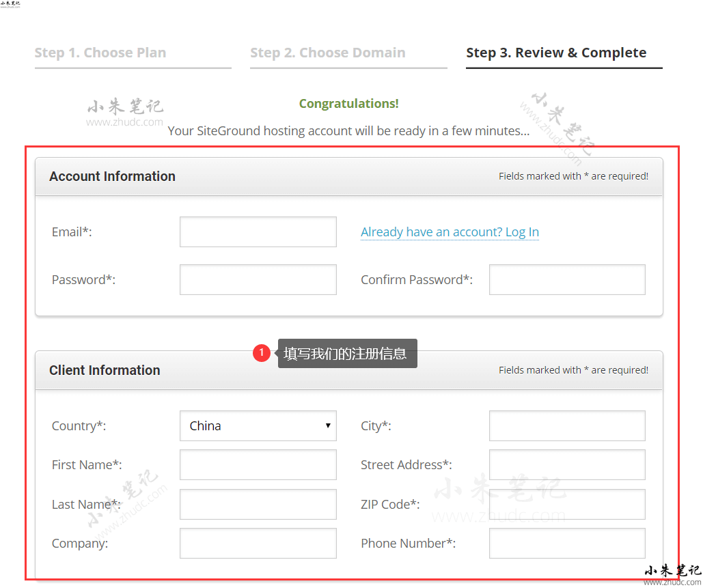
Task: Focus the Password input box
Action: click(x=258, y=280)
